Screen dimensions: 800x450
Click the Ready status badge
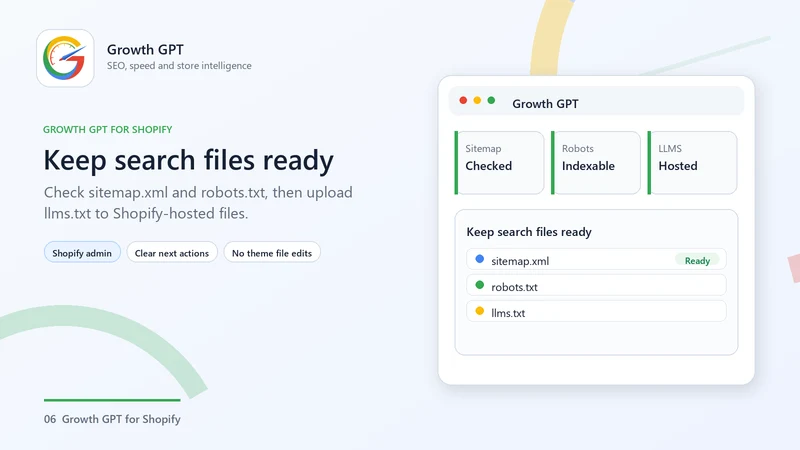point(697,260)
